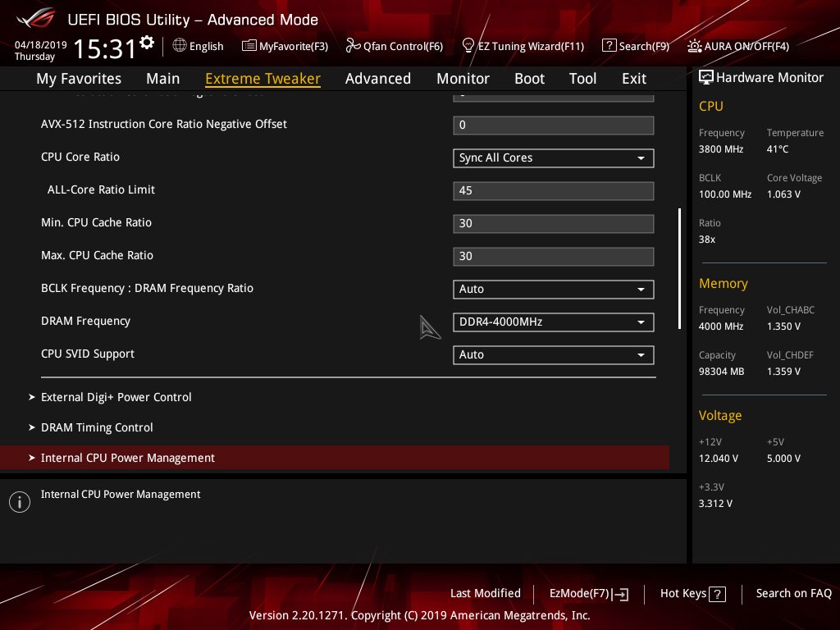Open MyFavorite list icon

[x=249, y=46]
